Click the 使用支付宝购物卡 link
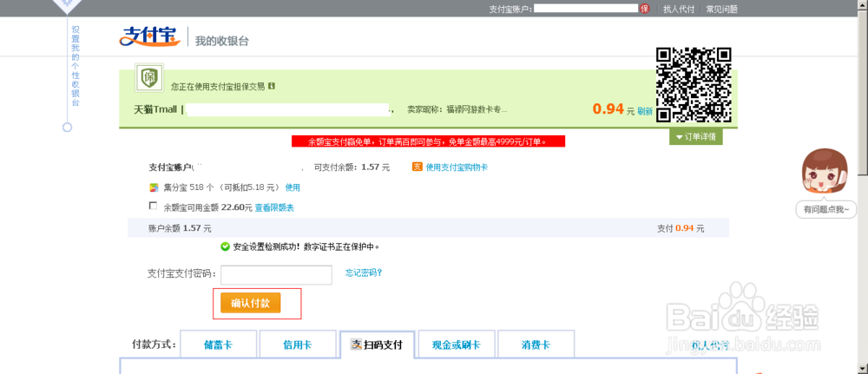 click(457, 167)
